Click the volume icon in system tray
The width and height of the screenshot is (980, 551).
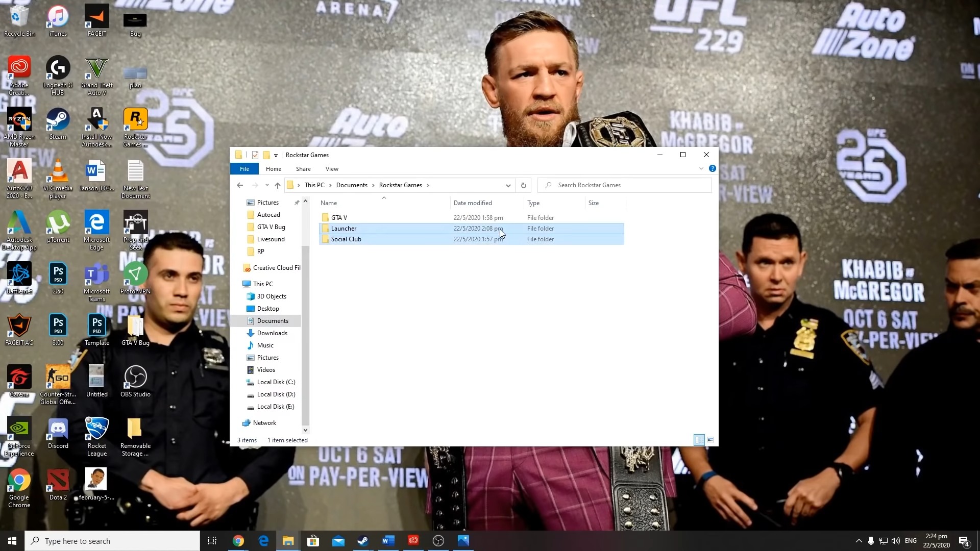[896, 541]
